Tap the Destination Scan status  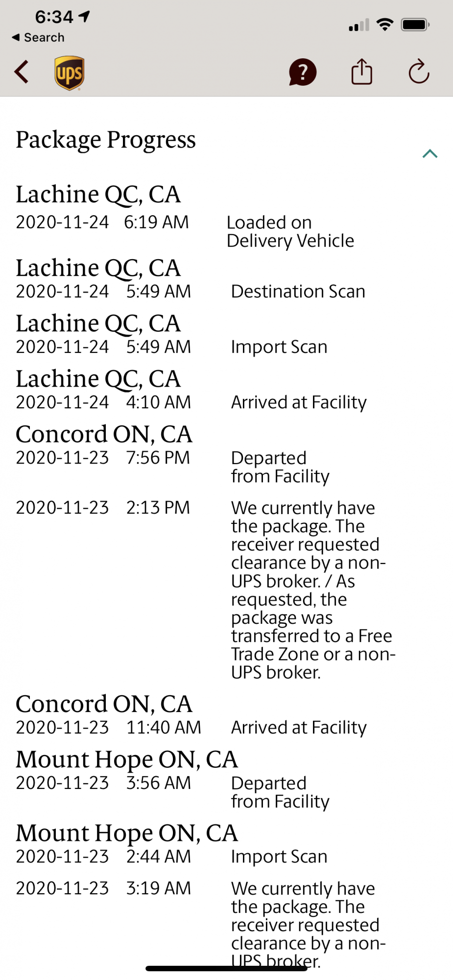coord(298,292)
